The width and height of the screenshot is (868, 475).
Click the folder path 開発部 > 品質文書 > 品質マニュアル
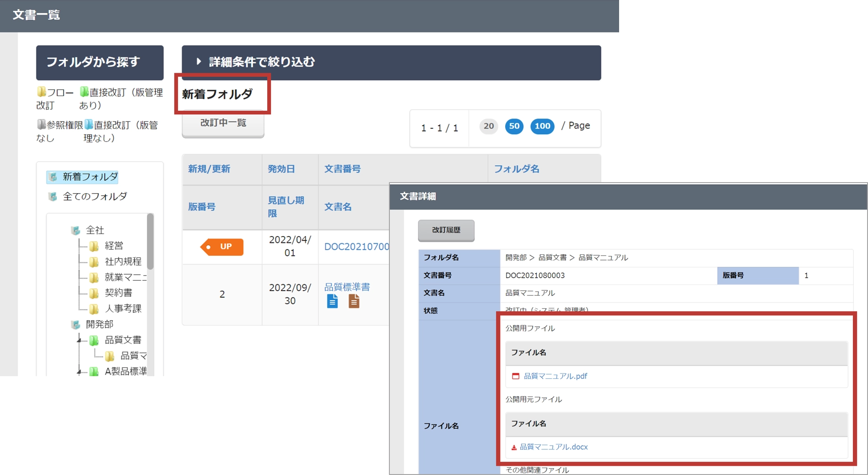tap(566, 258)
